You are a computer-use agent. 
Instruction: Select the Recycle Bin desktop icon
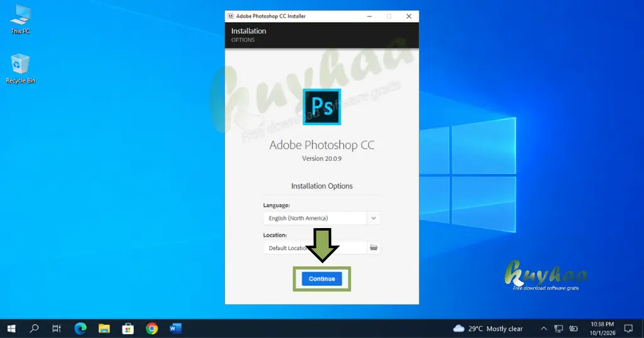20,69
